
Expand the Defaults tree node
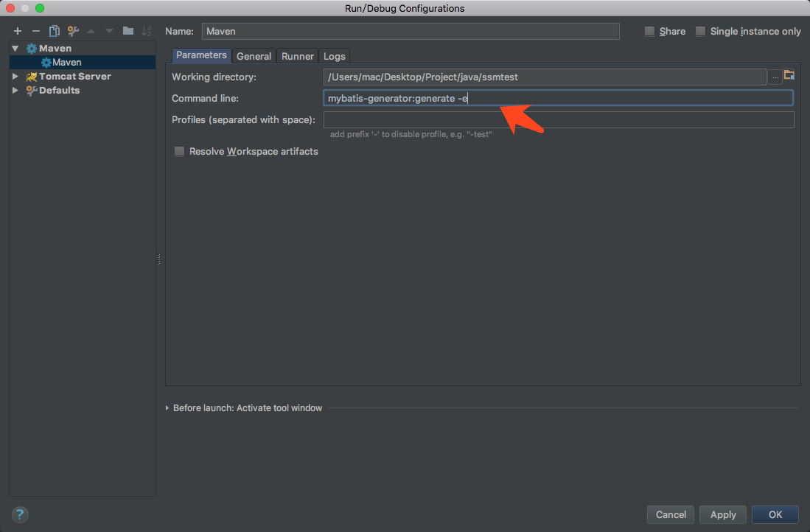(15, 90)
